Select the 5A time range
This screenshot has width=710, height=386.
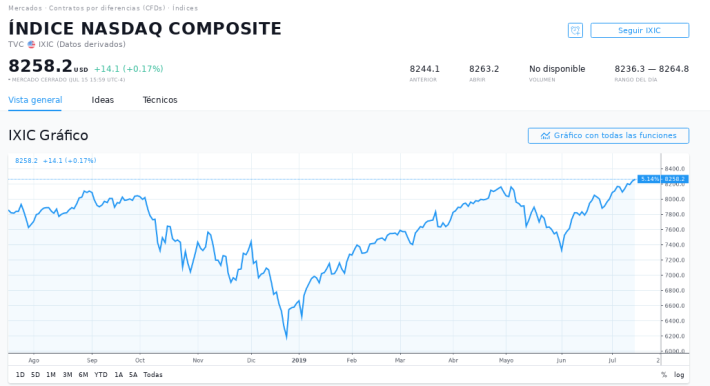133,375
